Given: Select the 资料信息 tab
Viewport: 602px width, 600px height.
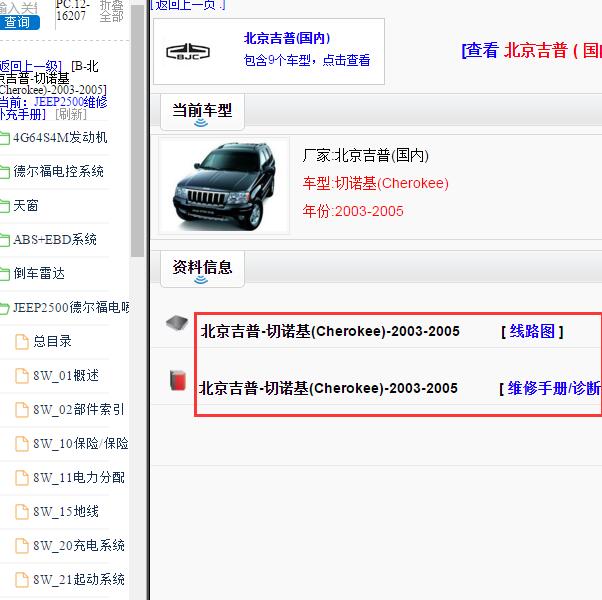Looking at the screenshot, I should [x=202, y=269].
